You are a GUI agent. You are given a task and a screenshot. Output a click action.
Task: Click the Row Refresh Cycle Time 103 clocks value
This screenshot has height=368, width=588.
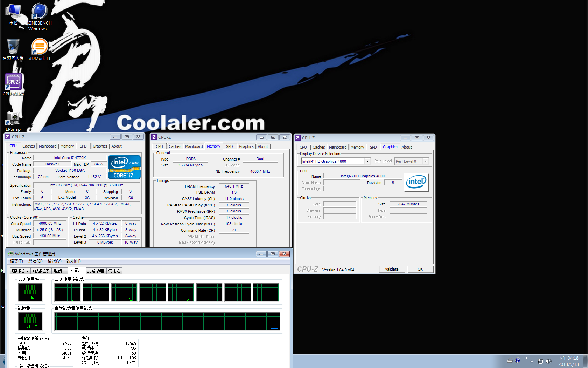point(234,224)
